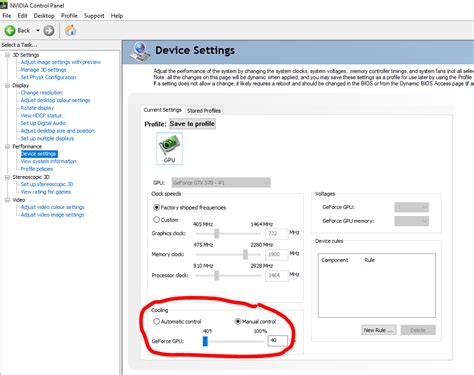Open the Home icon in toolbar
The width and height of the screenshot is (474, 375).
click(70, 30)
